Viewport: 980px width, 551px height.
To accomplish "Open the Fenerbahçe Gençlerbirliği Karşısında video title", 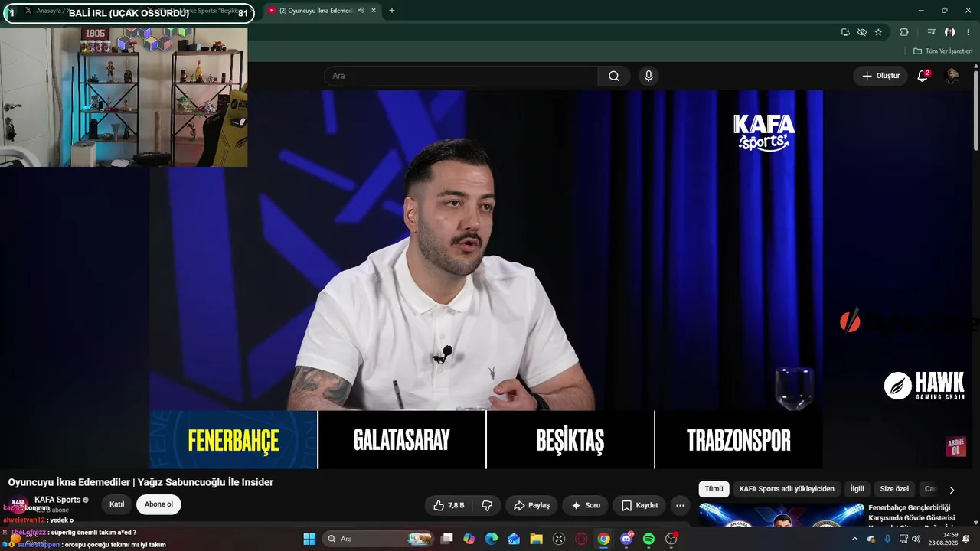I will [x=911, y=513].
